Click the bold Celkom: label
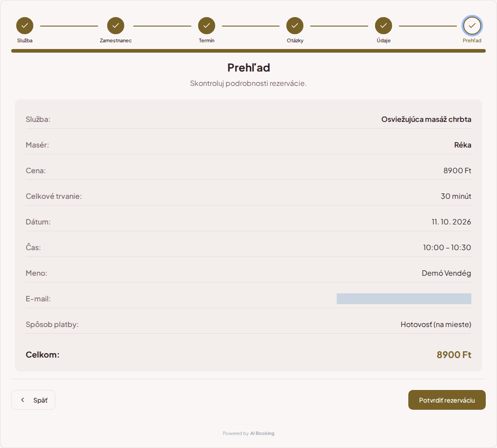This screenshot has width=497, height=448. click(x=42, y=354)
